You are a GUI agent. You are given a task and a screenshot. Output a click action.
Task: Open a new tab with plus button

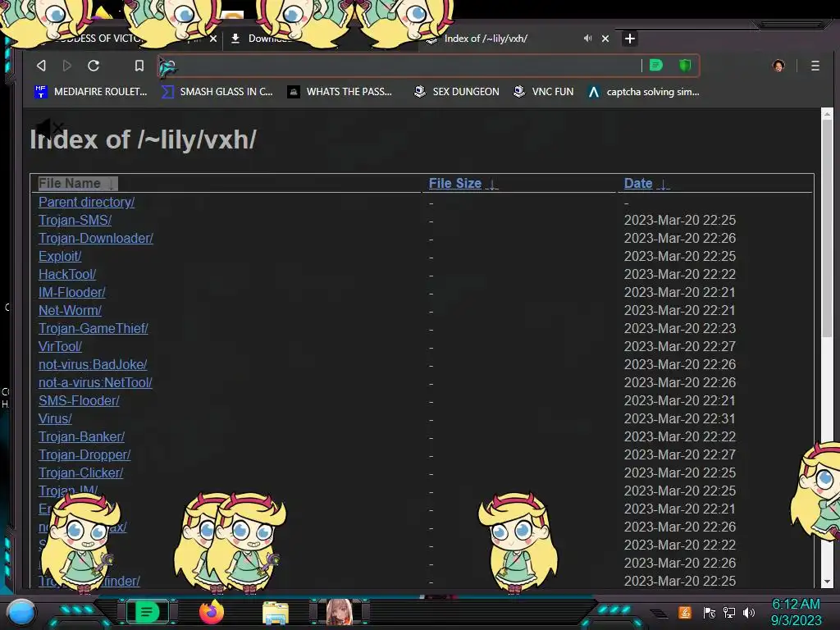(x=630, y=39)
